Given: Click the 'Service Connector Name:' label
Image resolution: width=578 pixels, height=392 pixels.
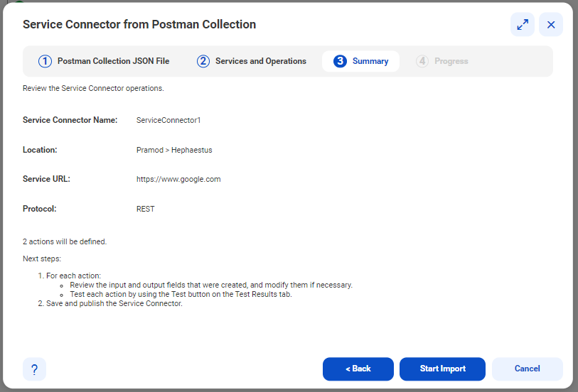Looking at the screenshot, I should pos(70,120).
